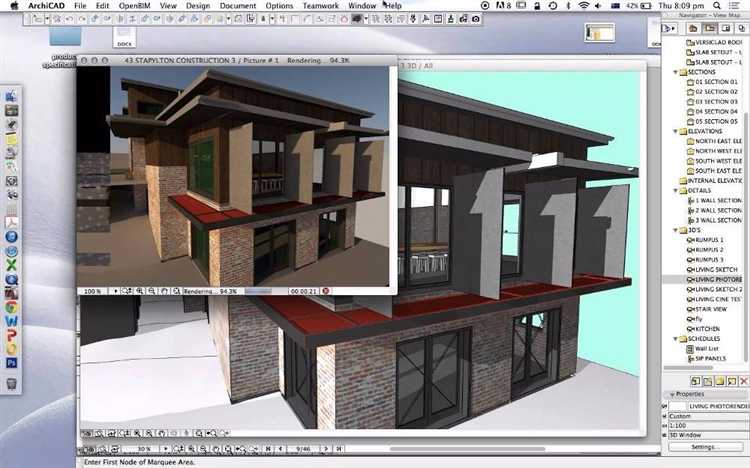
Task: Select the View Map folder icon
Action: pyautogui.click(x=709, y=28)
